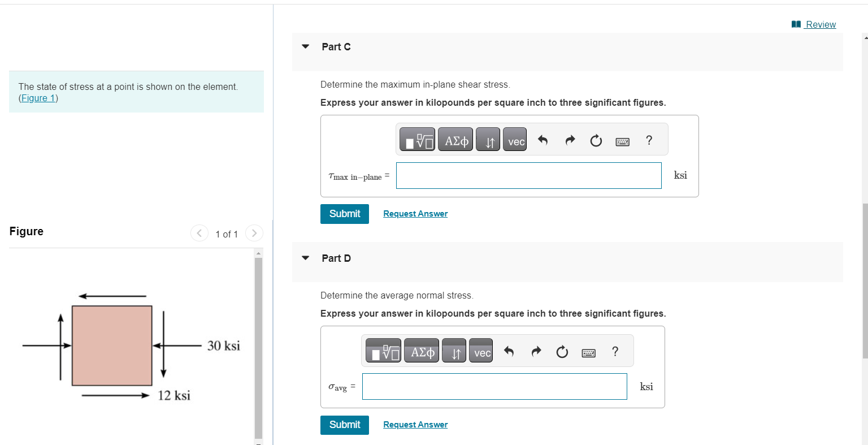The height and width of the screenshot is (445, 868).
Task: Open the Review link
Action: coord(814,24)
